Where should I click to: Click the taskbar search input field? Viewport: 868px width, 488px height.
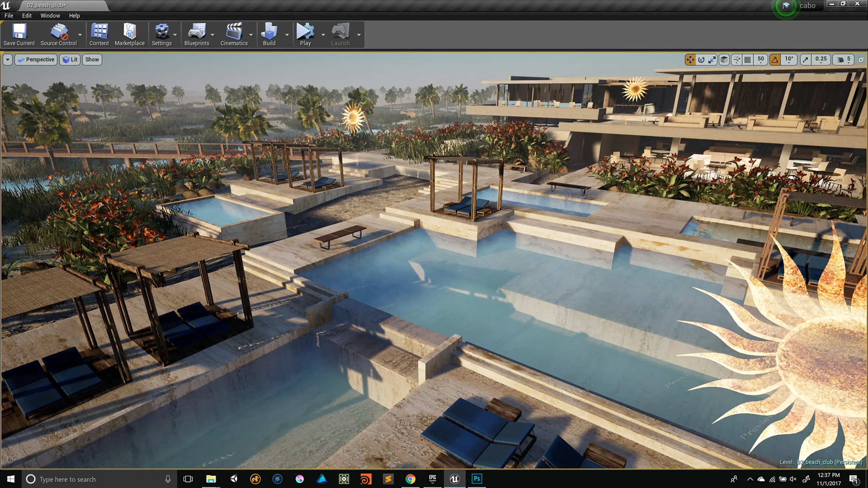coord(99,479)
